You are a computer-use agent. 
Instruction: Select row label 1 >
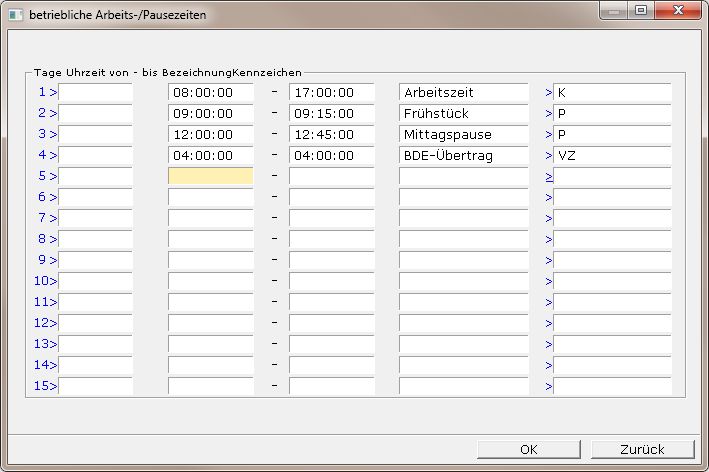coord(47,92)
